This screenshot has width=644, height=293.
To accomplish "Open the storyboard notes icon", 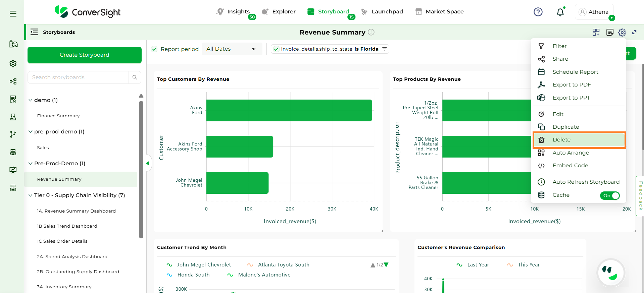I will tap(610, 32).
